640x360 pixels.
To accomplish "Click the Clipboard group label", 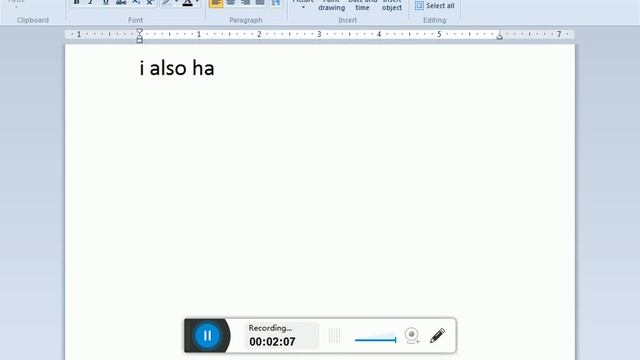I will (33, 20).
